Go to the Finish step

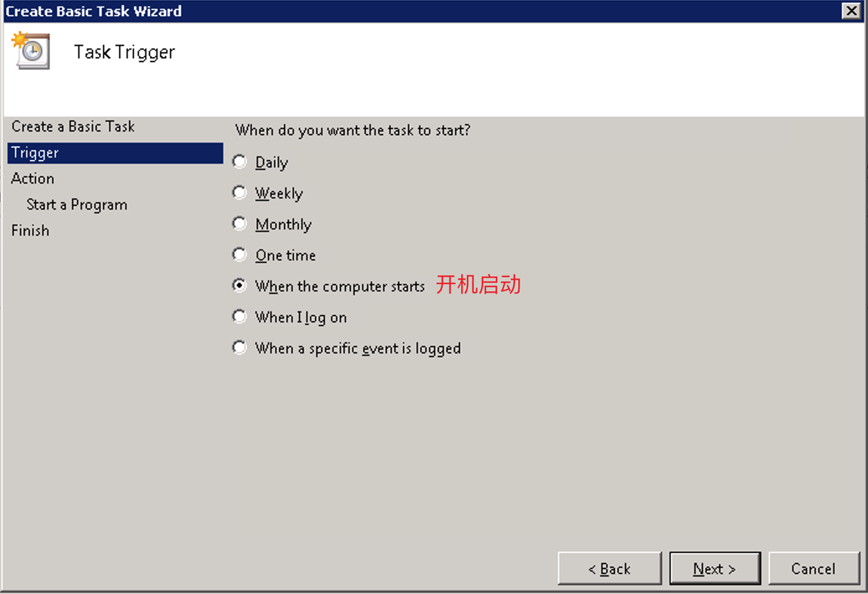pos(30,231)
